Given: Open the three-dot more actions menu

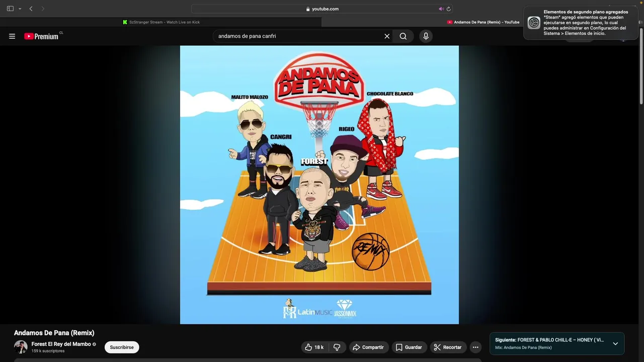Looking at the screenshot, I should coord(475,347).
